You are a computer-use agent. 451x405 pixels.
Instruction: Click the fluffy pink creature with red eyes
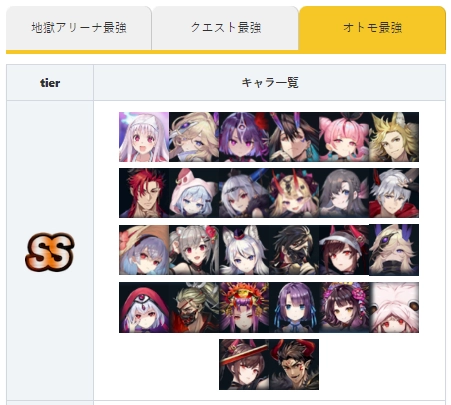coord(394,307)
